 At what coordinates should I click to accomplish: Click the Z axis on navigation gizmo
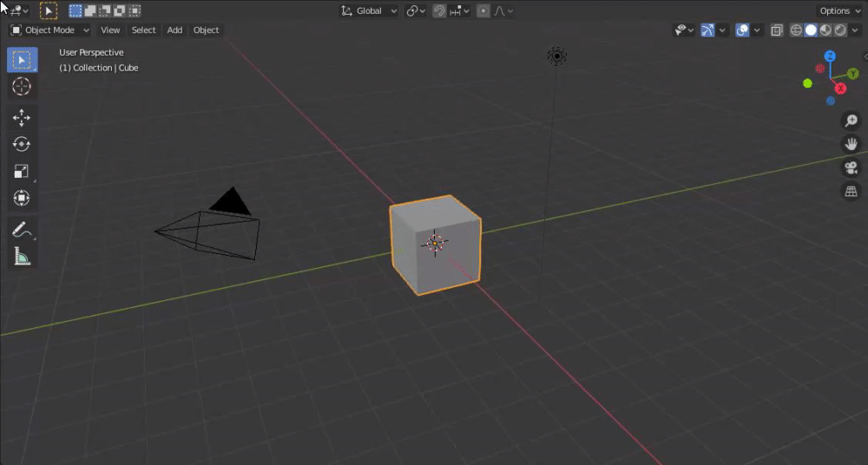point(829,56)
